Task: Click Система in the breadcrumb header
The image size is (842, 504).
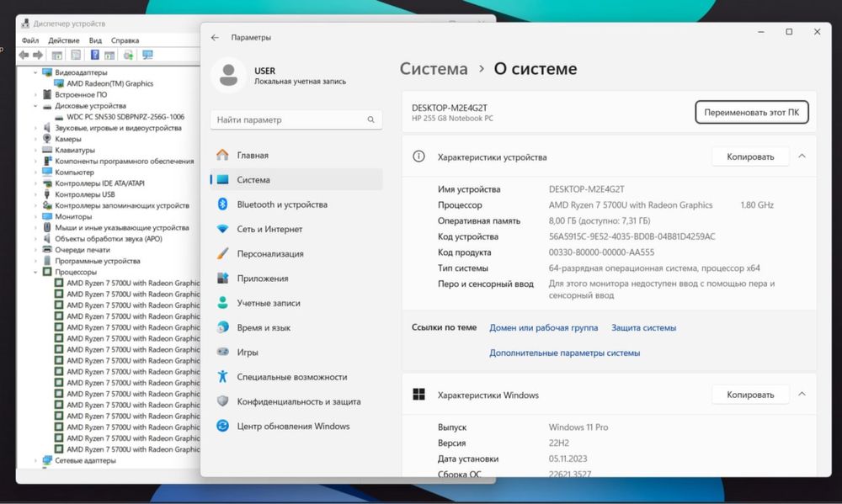Action: (x=434, y=69)
